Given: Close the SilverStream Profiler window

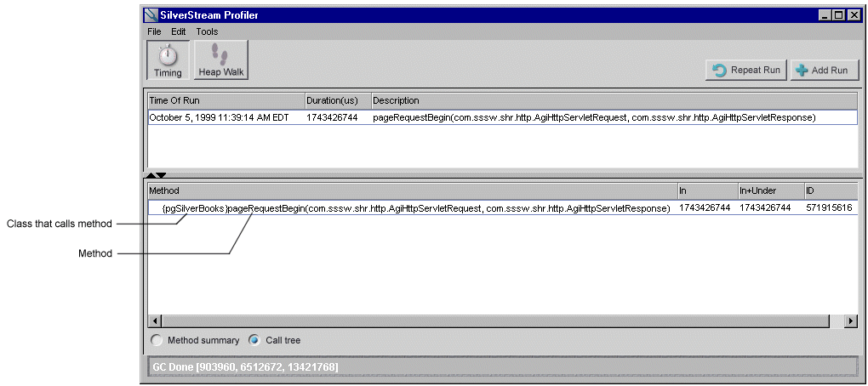Looking at the screenshot, I should click(x=853, y=15).
